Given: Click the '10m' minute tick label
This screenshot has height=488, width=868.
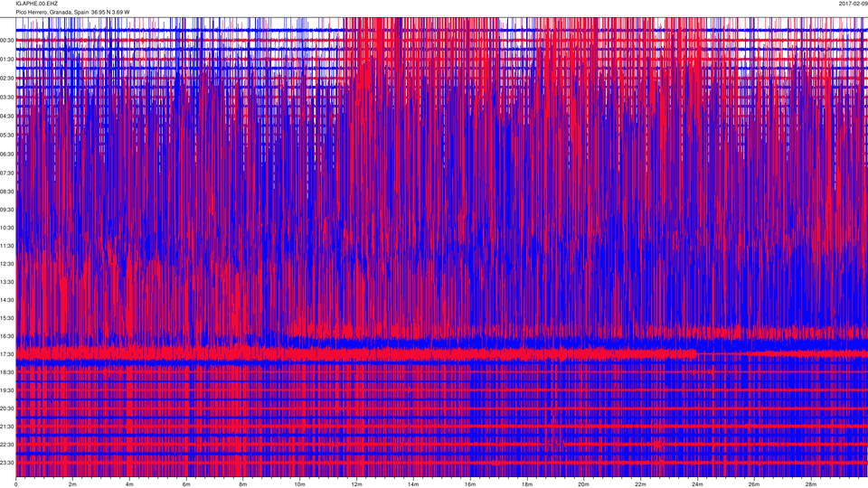Looking at the screenshot, I should [x=299, y=484].
